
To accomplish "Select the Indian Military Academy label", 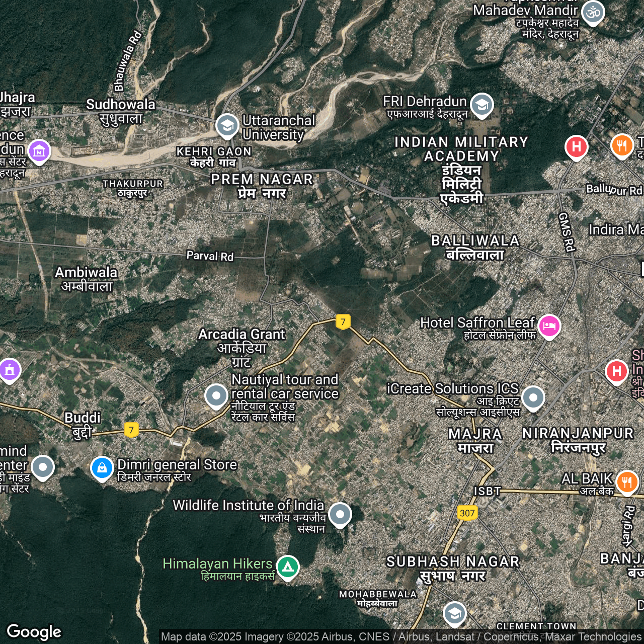I will tap(461, 170).
